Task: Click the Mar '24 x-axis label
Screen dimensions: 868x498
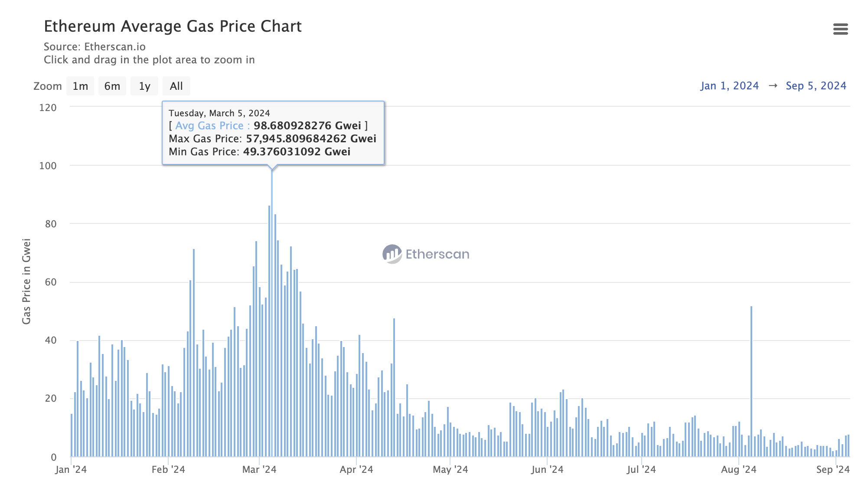Action: [259, 469]
